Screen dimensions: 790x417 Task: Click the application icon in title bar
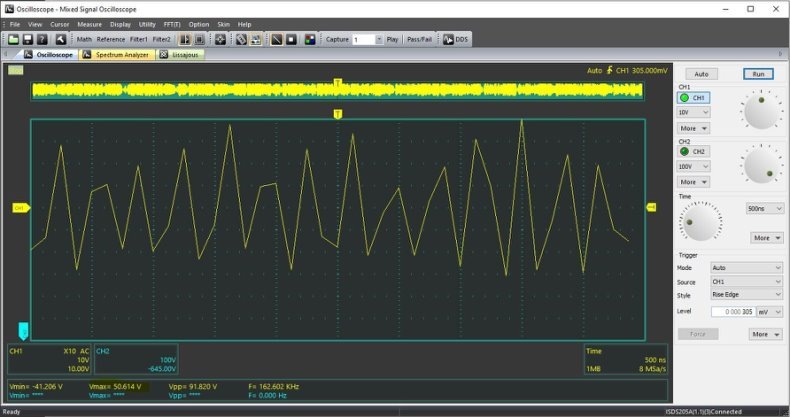coord(9,9)
